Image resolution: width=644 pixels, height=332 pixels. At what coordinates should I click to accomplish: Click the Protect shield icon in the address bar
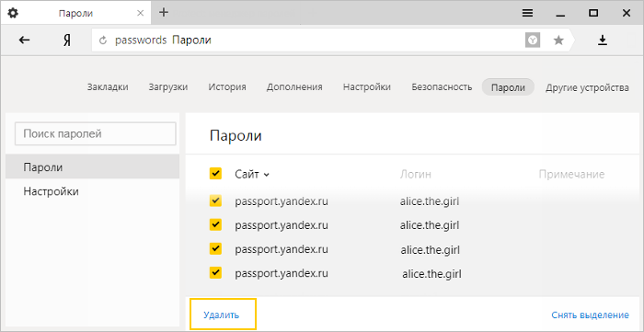(x=533, y=40)
